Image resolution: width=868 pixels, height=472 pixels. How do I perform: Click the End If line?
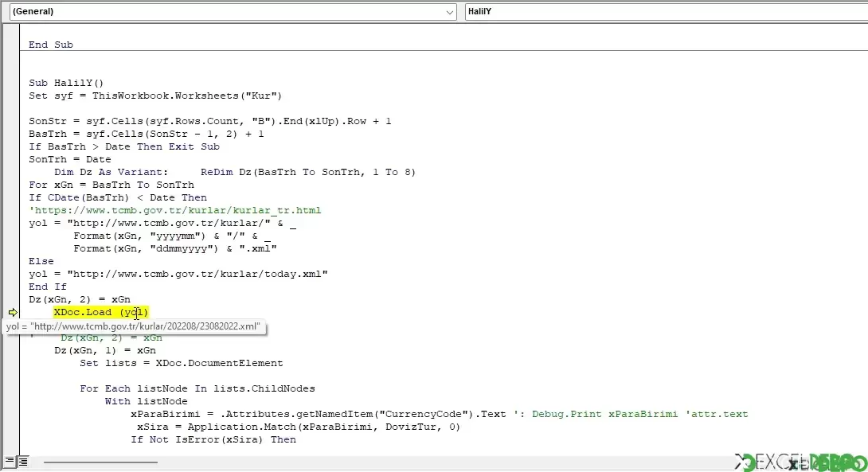click(48, 287)
